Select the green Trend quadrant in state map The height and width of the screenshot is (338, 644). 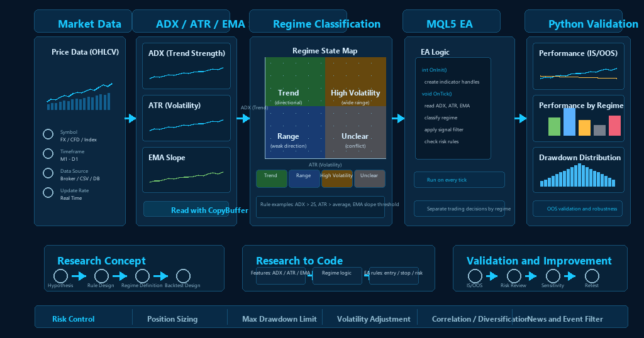pos(295,82)
